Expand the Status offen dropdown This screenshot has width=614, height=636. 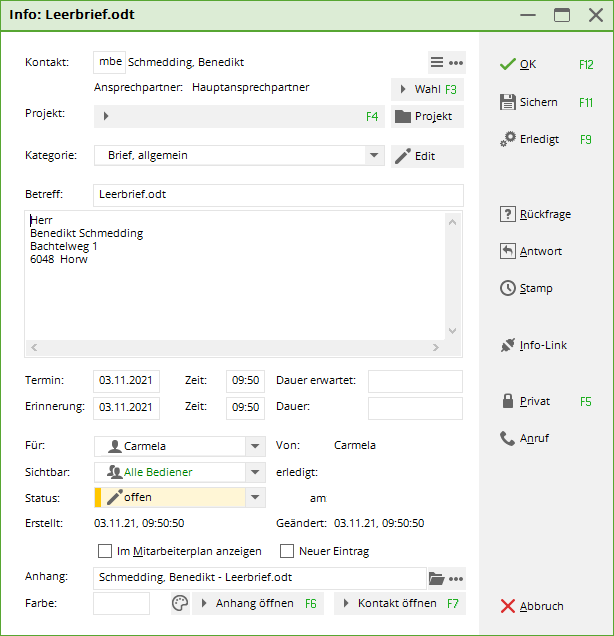[254, 498]
